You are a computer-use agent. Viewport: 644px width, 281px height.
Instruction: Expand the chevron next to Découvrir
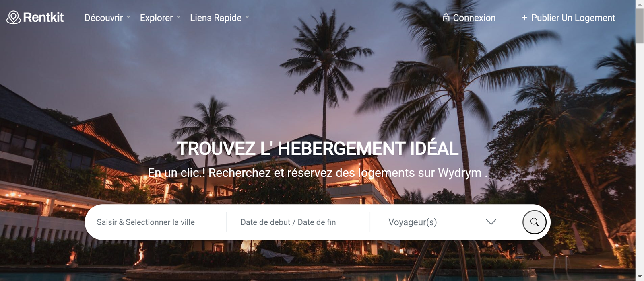tap(128, 17)
